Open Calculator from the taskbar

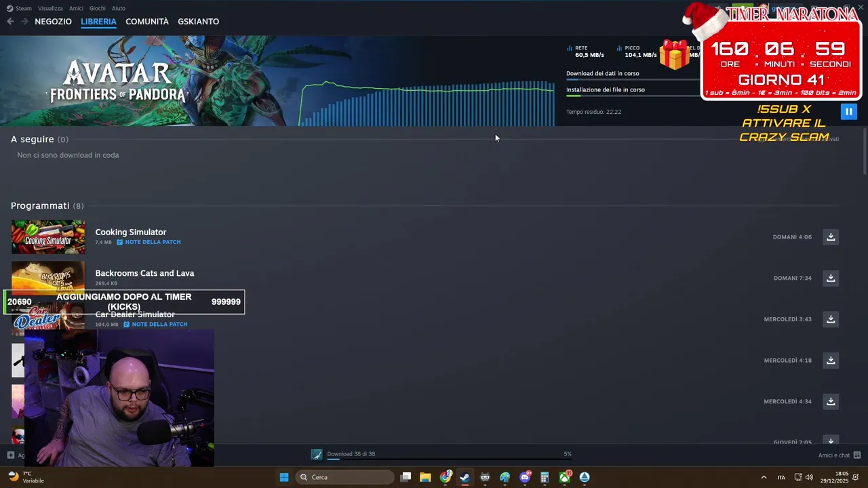[x=545, y=477]
